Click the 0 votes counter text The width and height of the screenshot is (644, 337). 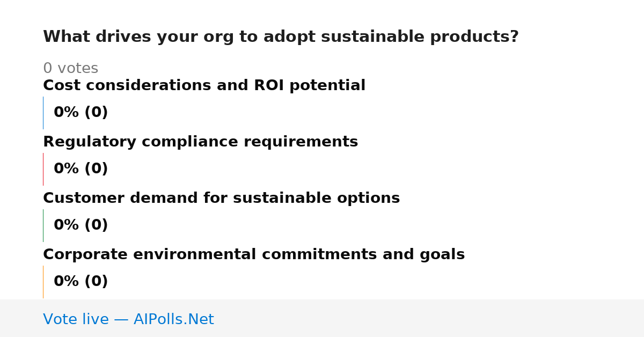[70, 69]
